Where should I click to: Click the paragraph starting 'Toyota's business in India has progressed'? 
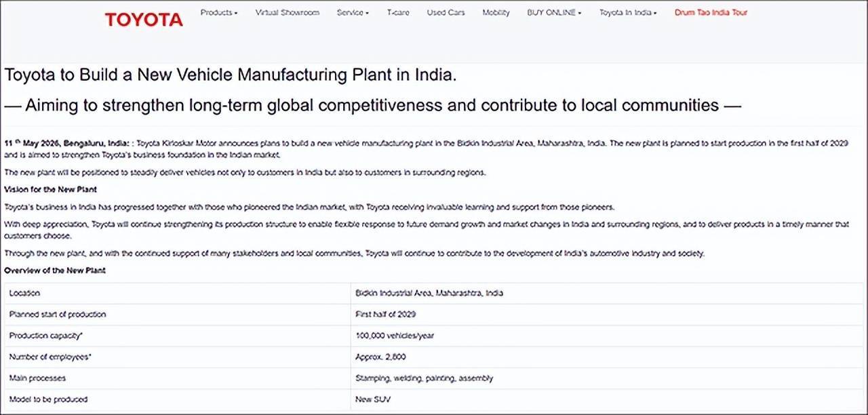coord(309,206)
